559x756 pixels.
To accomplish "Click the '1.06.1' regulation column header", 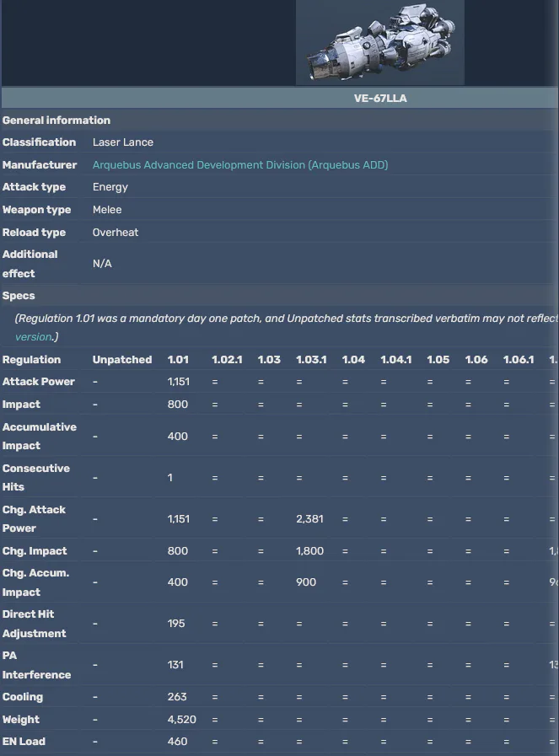I will (x=519, y=360).
